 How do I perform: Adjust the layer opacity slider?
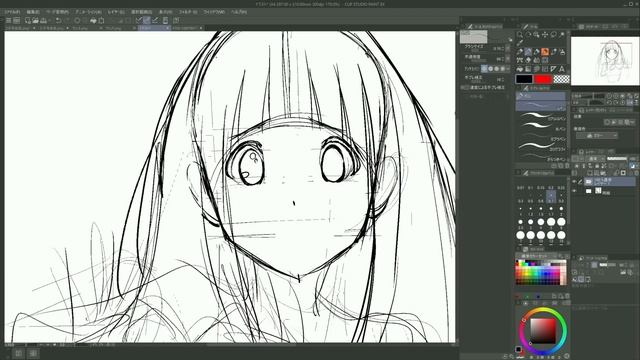click(x=617, y=158)
